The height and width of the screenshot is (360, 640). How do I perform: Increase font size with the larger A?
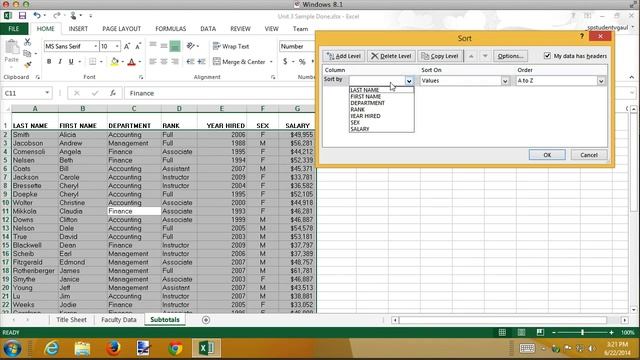click(x=127, y=46)
